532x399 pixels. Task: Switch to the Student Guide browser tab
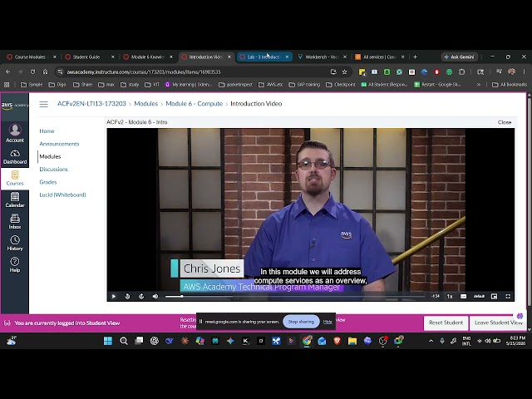(90, 57)
